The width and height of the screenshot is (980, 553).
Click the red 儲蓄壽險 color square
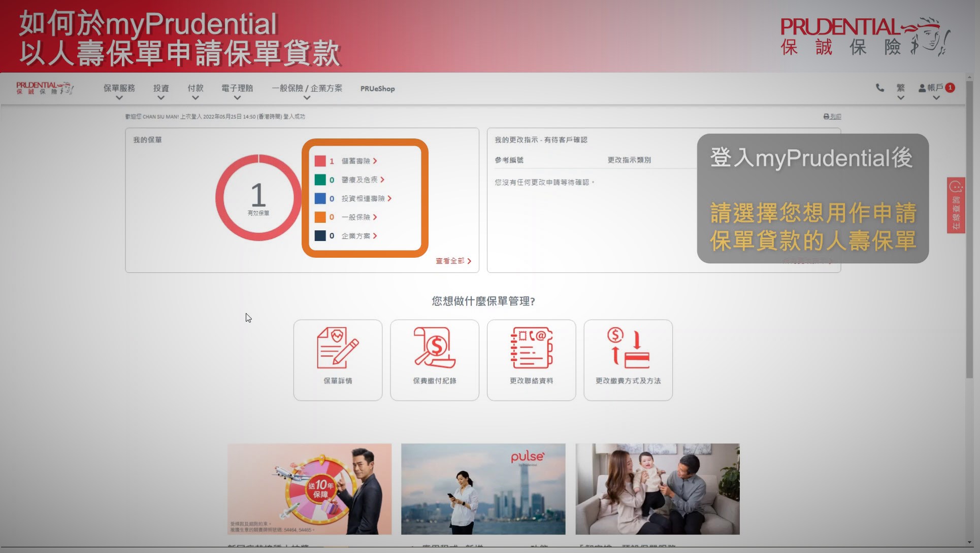coord(320,161)
